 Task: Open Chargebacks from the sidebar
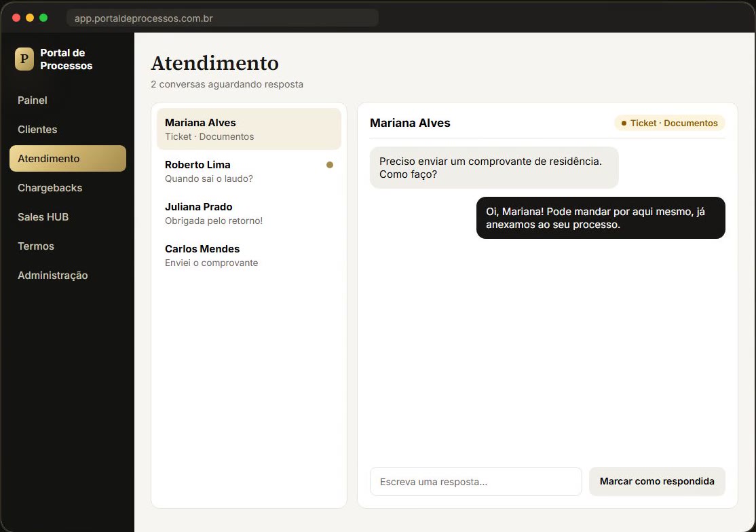67,188
